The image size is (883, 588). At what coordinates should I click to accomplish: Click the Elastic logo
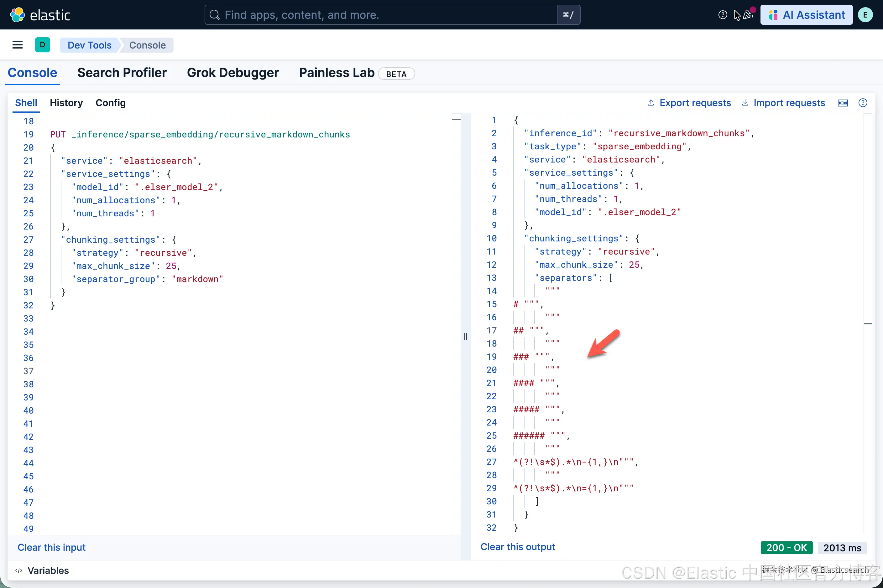tap(40, 15)
